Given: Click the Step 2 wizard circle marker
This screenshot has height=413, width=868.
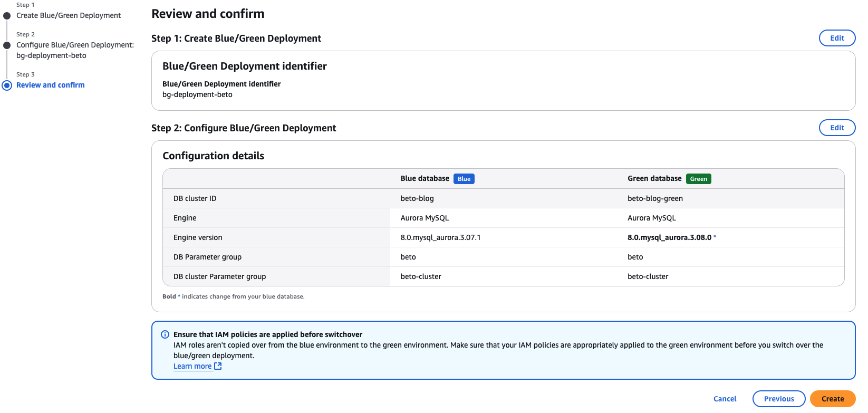Looking at the screenshot, I should 7,45.
